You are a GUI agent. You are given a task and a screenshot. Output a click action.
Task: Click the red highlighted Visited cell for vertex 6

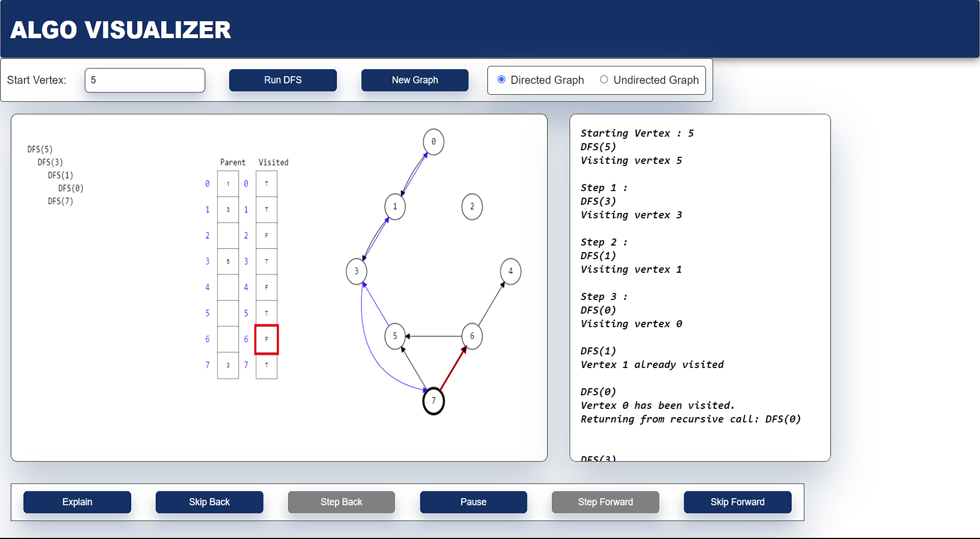[267, 339]
